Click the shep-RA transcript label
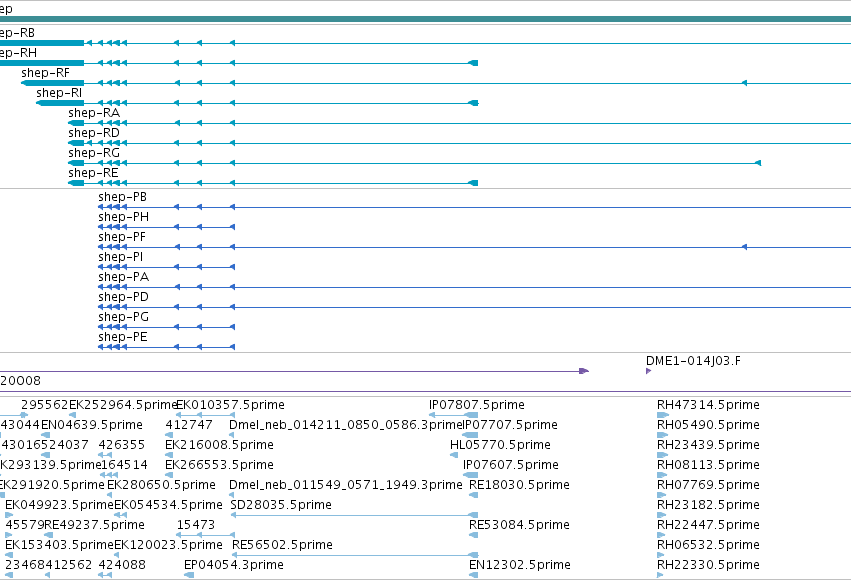 [94, 113]
